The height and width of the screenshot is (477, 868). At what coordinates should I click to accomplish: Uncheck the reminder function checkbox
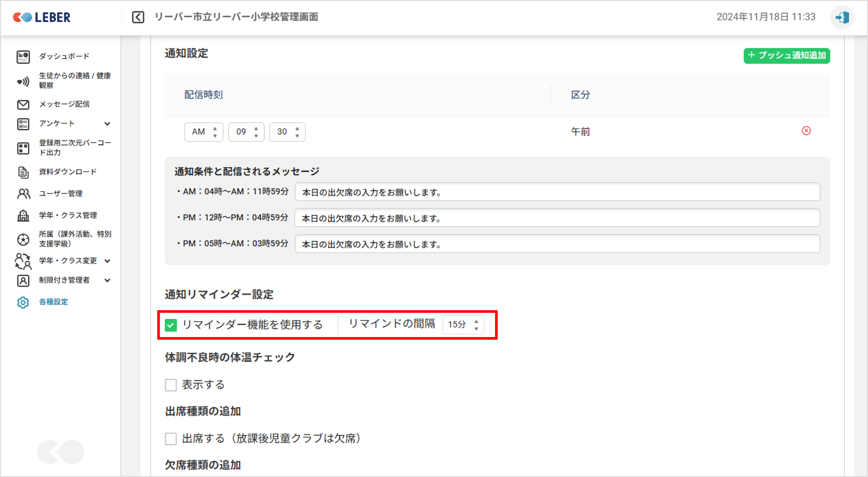[x=171, y=325]
